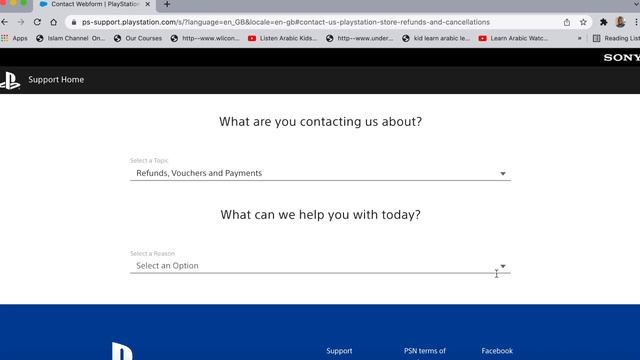This screenshot has height=360, width=640.
Task: Open a new tab with plus icon
Action: [x=167, y=4]
